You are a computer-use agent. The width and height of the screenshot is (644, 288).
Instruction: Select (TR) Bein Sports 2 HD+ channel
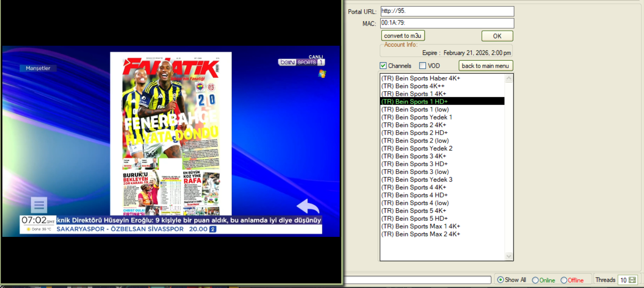pyautogui.click(x=414, y=133)
